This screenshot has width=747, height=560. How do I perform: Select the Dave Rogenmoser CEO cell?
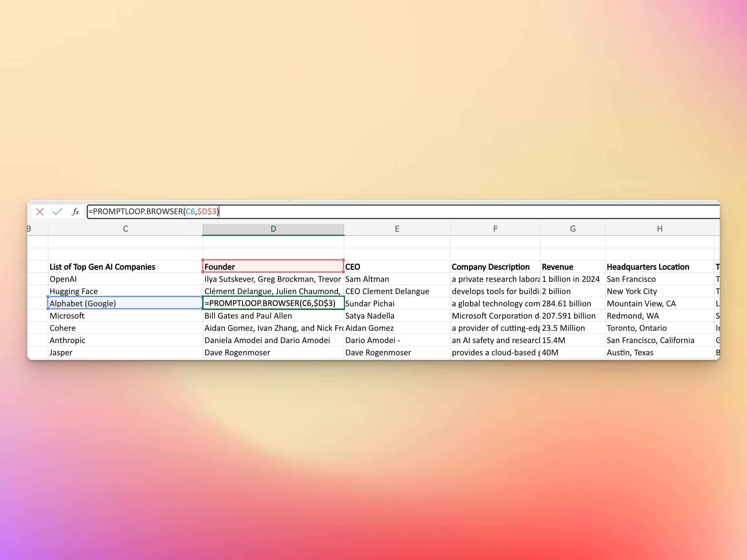(x=397, y=352)
